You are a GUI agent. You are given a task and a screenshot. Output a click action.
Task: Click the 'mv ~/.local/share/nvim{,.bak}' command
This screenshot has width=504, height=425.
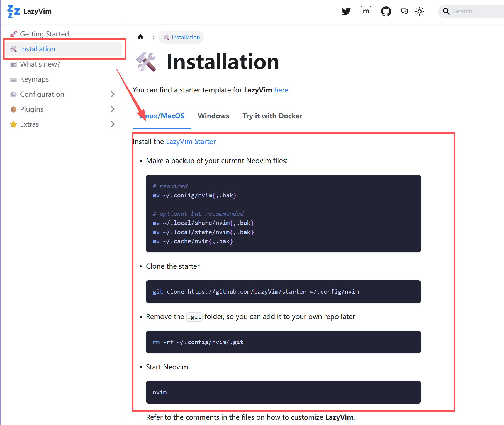(x=203, y=223)
